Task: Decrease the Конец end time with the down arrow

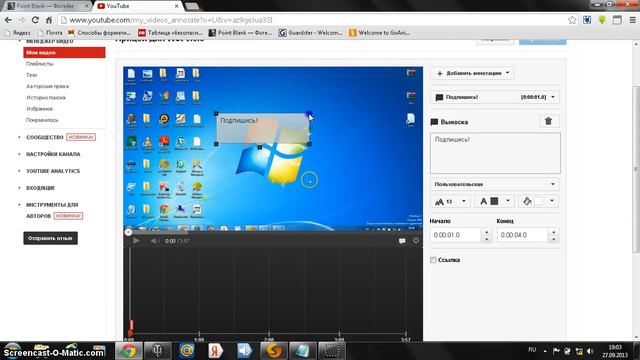Action: pos(553,239)
